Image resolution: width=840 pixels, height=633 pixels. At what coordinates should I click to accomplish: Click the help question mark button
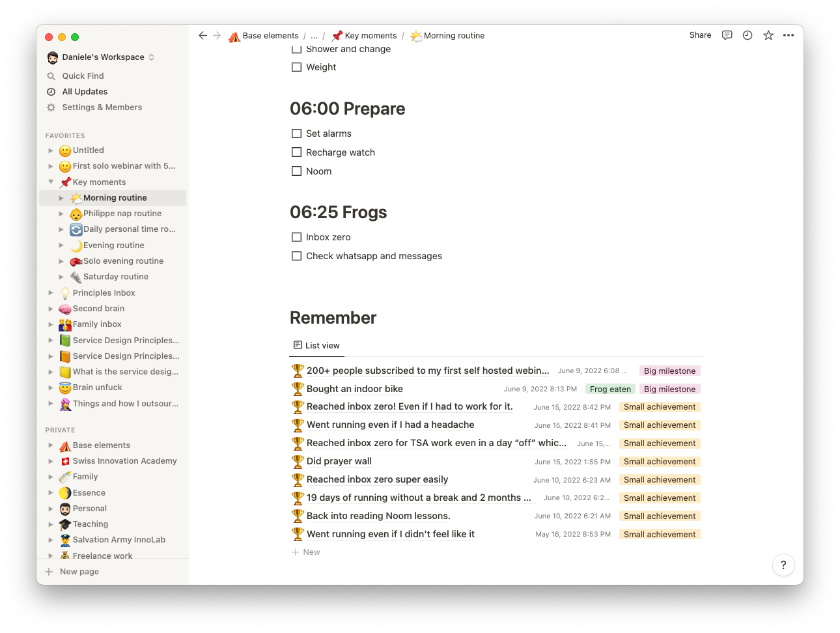[x=783, y=565]
